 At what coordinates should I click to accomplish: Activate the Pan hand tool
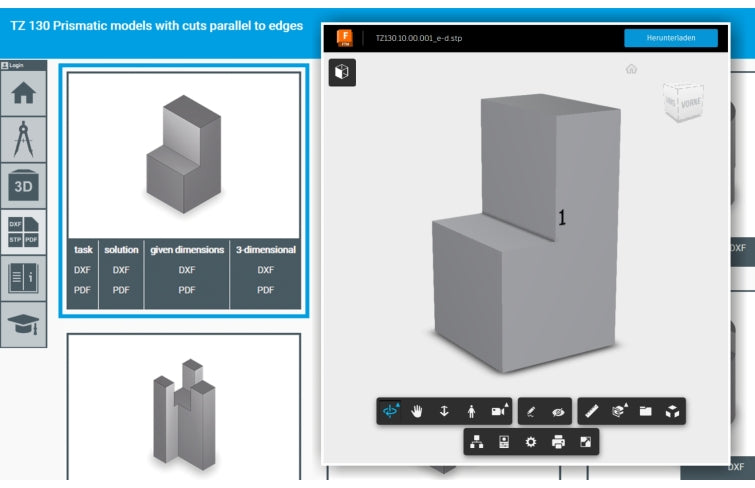coord(418,411)
